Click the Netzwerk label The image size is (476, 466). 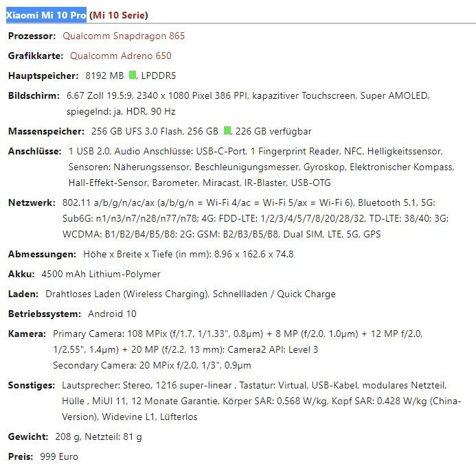tap(32, 202)
